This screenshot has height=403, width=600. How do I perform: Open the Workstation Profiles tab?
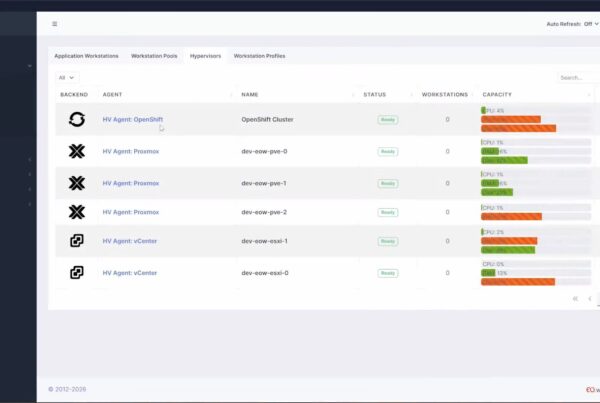pos(259,56)
